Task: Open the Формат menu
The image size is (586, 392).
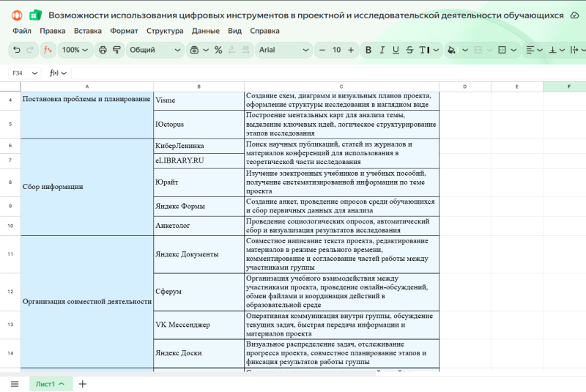Action: point(124,31)
